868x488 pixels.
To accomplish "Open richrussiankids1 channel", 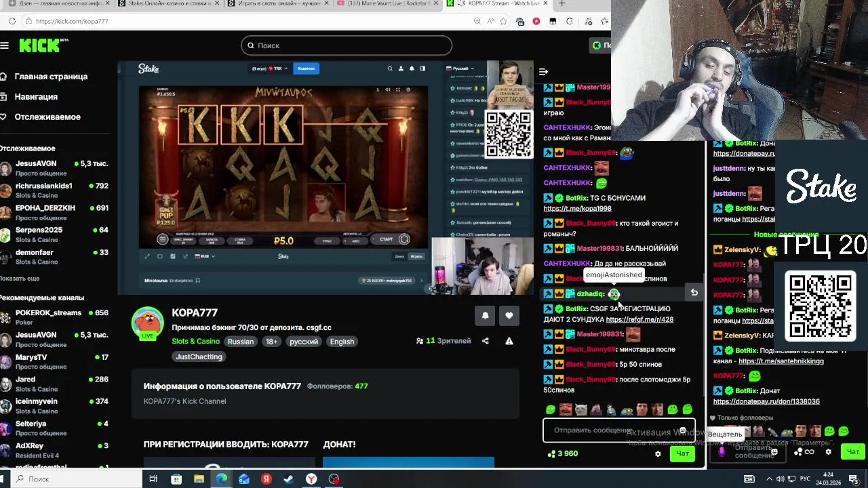I will 54,190.
